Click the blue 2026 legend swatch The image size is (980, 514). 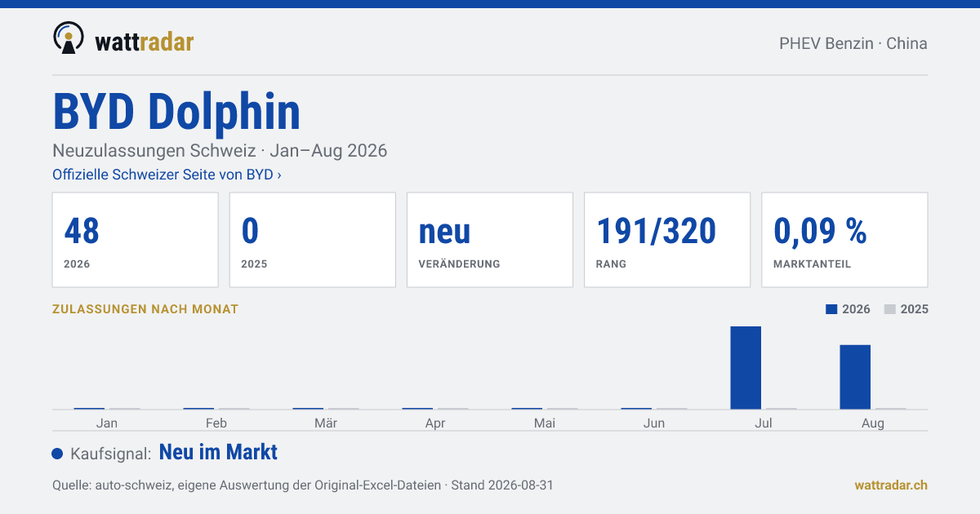[831, 309]
